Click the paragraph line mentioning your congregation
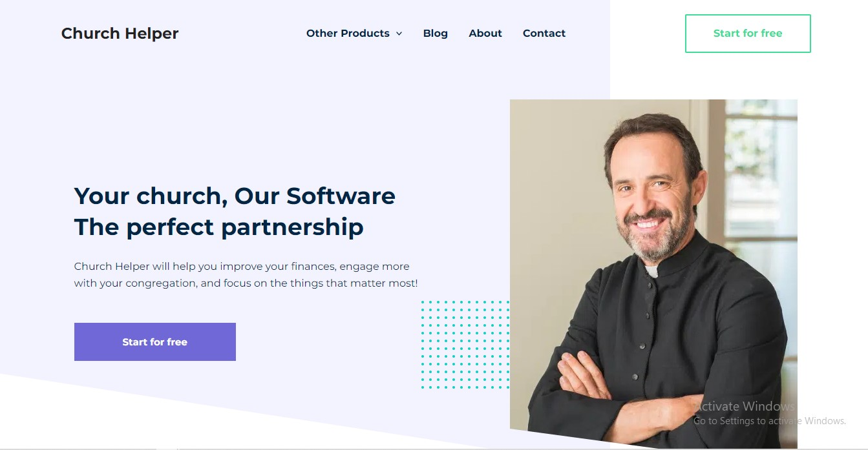The image size is (868, 450). (246, 283)
